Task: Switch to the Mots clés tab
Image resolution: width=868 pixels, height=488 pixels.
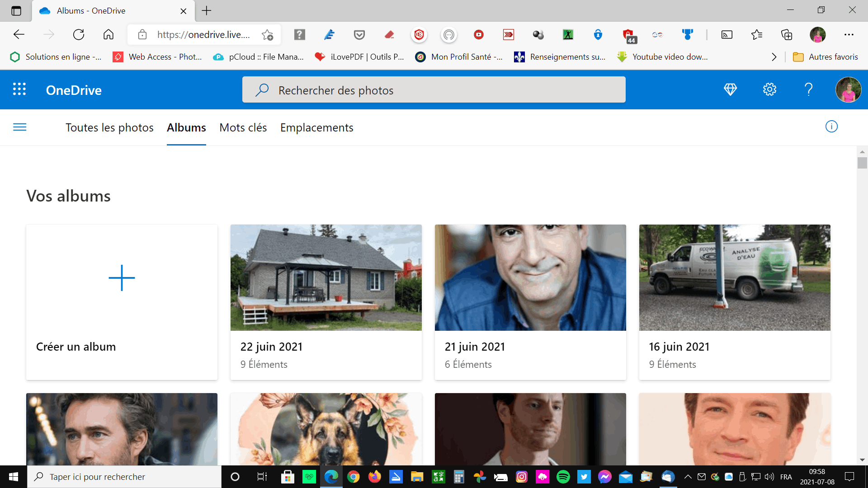Action: coord(243,127)
